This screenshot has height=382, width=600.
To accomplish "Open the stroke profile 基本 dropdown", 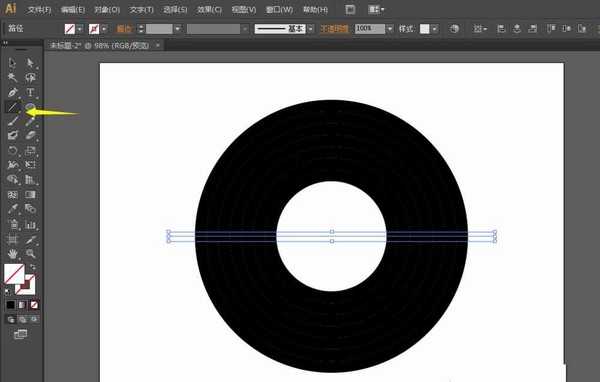I will click(x=311, y=29).
